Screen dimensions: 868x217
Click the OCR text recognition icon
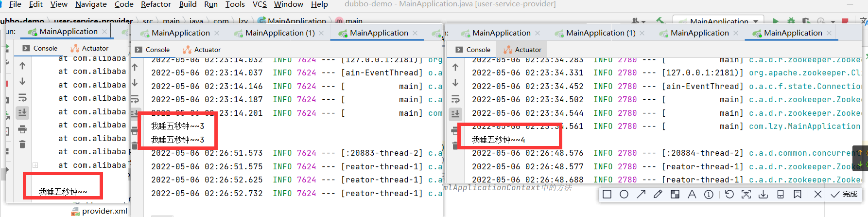pos(746,194)
